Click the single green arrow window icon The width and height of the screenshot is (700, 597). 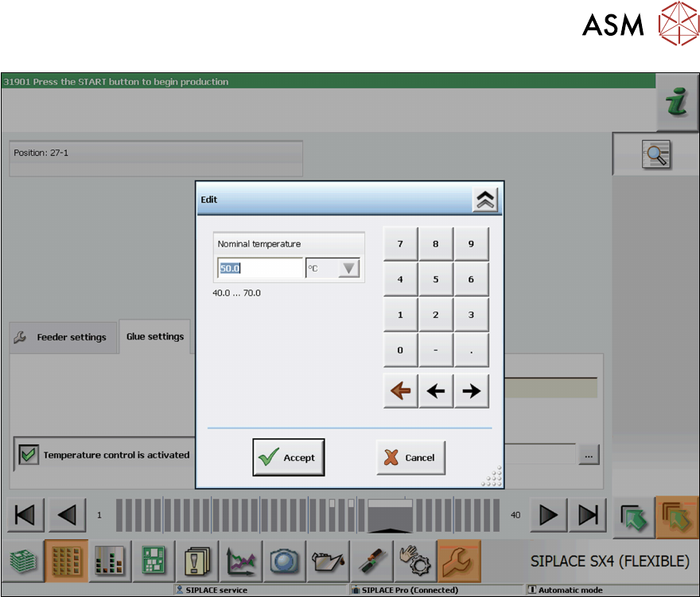633,518
